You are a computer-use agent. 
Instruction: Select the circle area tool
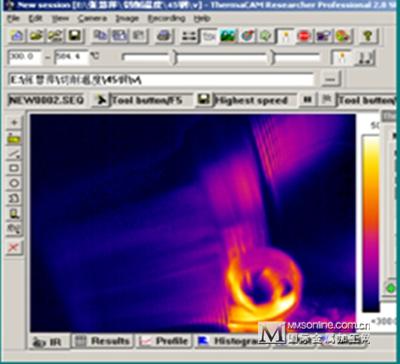tap(14, 183)
